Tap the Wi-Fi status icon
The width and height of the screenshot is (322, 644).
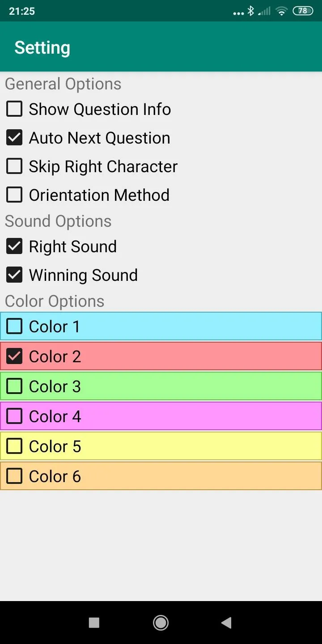(281, 11)
